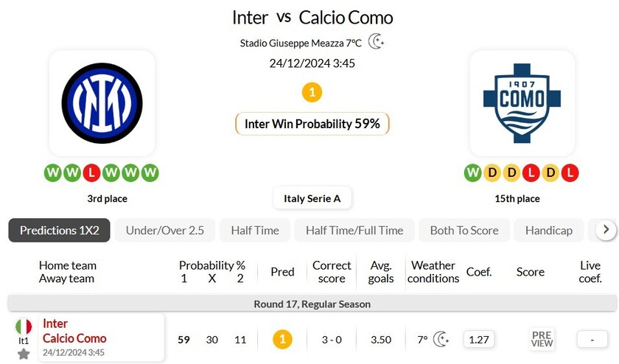619x364 pixels.
Task: Select the Predictions 1X2 tab
Action: (x=60, y=230)
